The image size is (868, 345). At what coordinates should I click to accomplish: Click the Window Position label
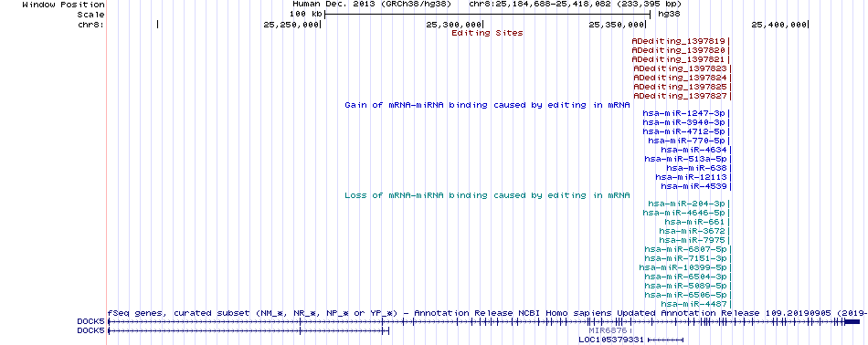pyautogui.click(x=64, y=5)
